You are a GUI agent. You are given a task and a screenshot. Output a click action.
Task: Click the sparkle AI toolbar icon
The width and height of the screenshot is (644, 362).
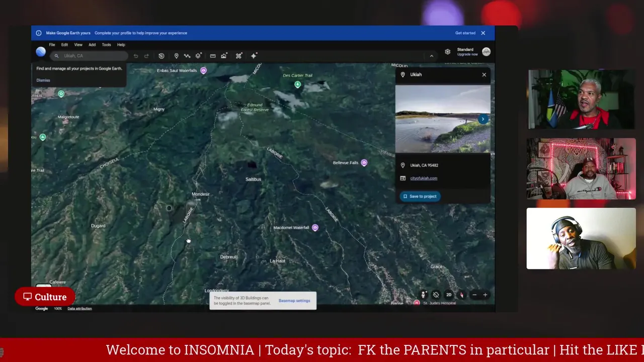(254, 56)
